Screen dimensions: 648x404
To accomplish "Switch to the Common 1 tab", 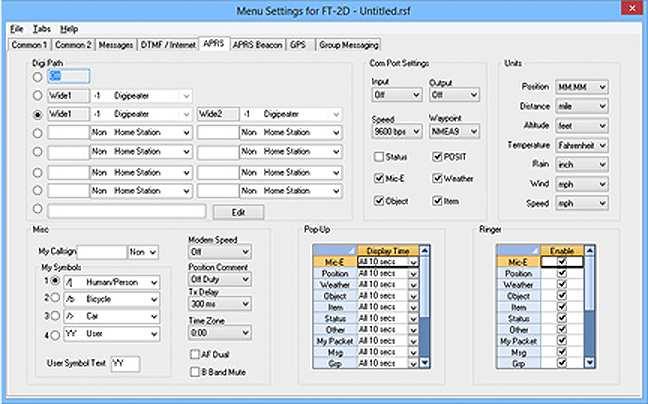I will (x=29, y=45).
